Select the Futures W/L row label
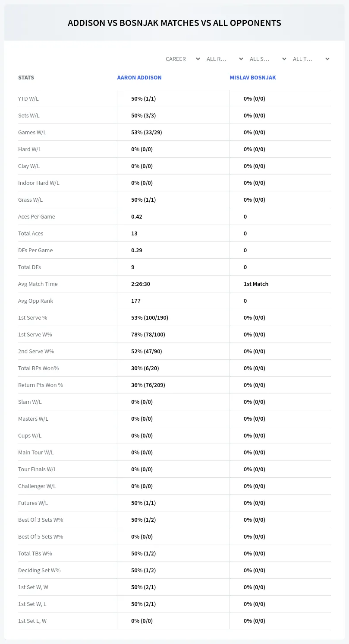The height and width of the screenshot is (644, 349). click(x=33, y=503)
